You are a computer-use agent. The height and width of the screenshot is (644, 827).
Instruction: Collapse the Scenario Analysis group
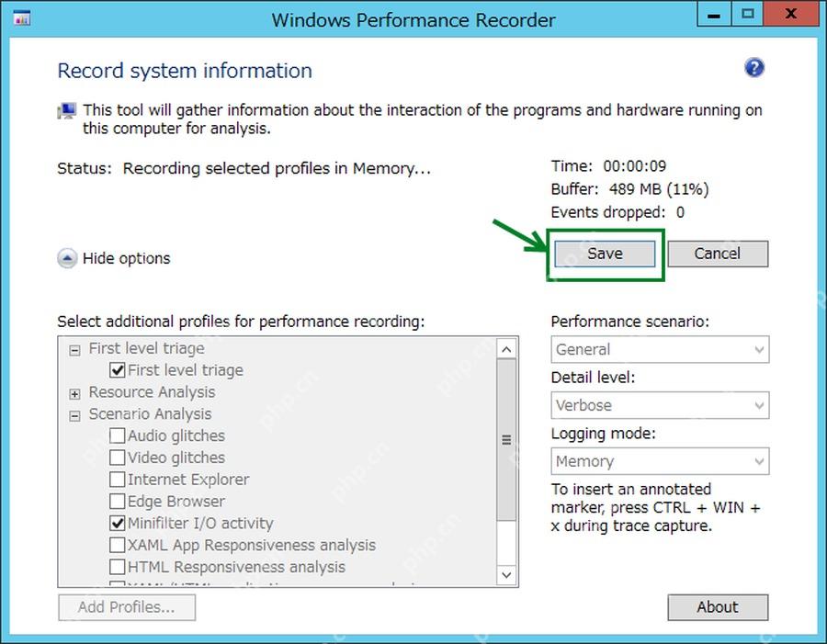pos(75,415)
